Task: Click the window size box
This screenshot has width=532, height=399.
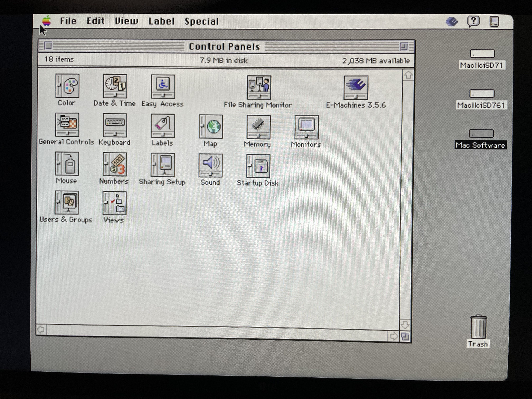Action: [x=405, y=336]
